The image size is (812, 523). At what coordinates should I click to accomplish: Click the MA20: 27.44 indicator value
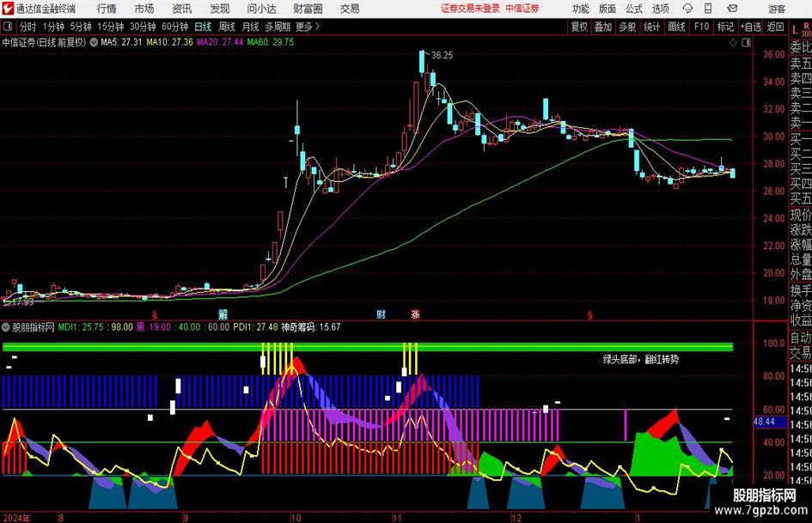[x=220, y=42]
